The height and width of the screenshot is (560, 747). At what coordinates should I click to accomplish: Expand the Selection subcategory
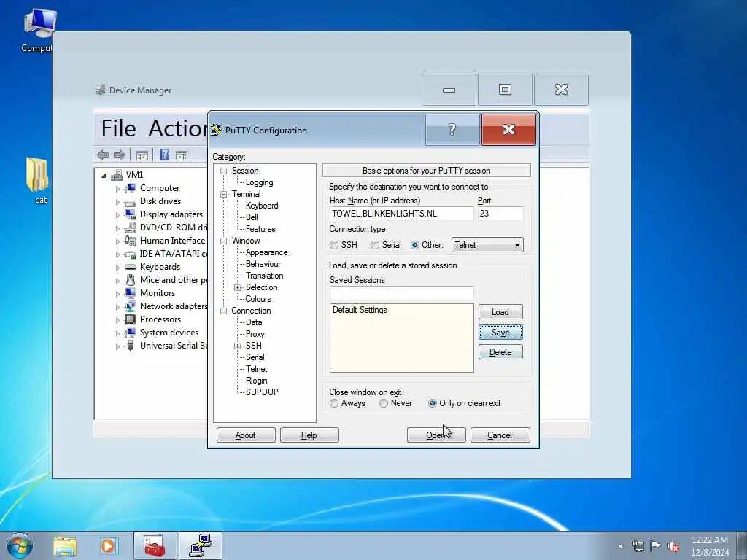(237, 287)
